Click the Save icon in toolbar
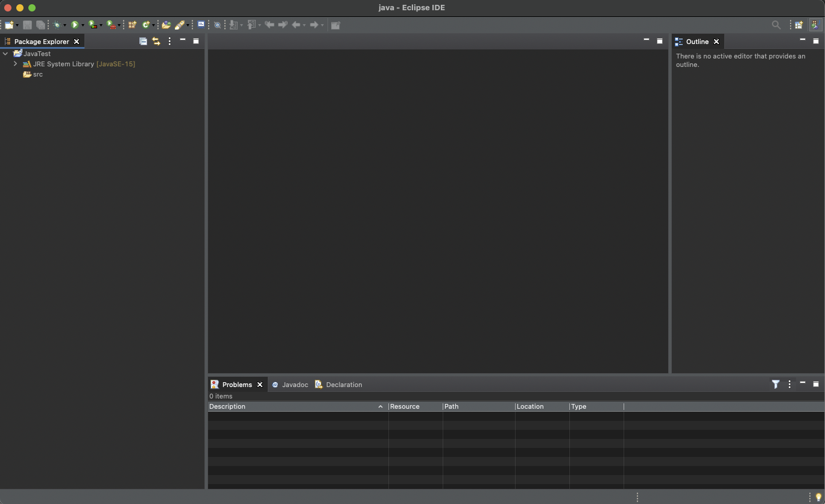The image size is (825, 504). pos(27,25)
